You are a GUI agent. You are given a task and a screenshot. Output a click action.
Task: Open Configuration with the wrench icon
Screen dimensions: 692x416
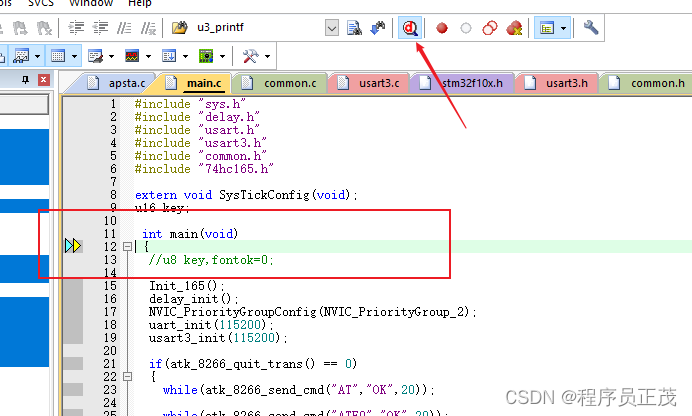point(591,28)
